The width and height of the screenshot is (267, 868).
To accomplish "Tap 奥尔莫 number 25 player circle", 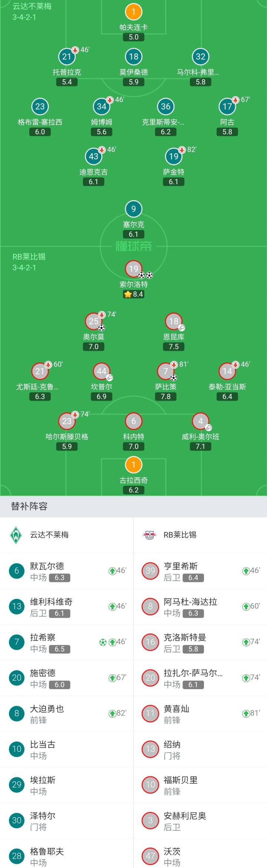I will (94, 321).
